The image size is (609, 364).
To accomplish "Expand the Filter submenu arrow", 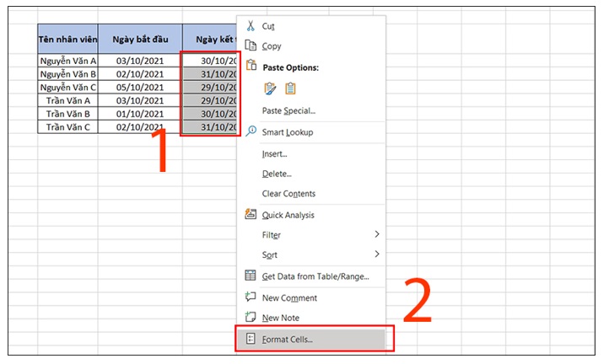I will click(x=377, y=235).
